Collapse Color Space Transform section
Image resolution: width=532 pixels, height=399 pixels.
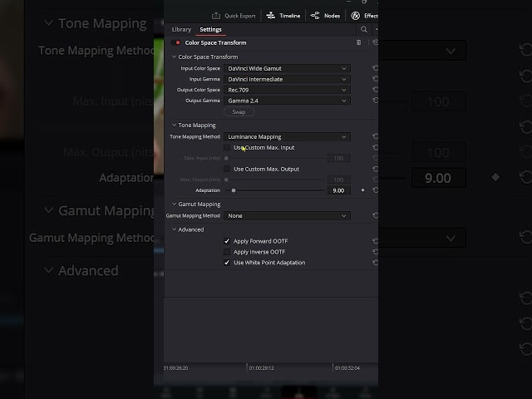click(x=174, y=57)
